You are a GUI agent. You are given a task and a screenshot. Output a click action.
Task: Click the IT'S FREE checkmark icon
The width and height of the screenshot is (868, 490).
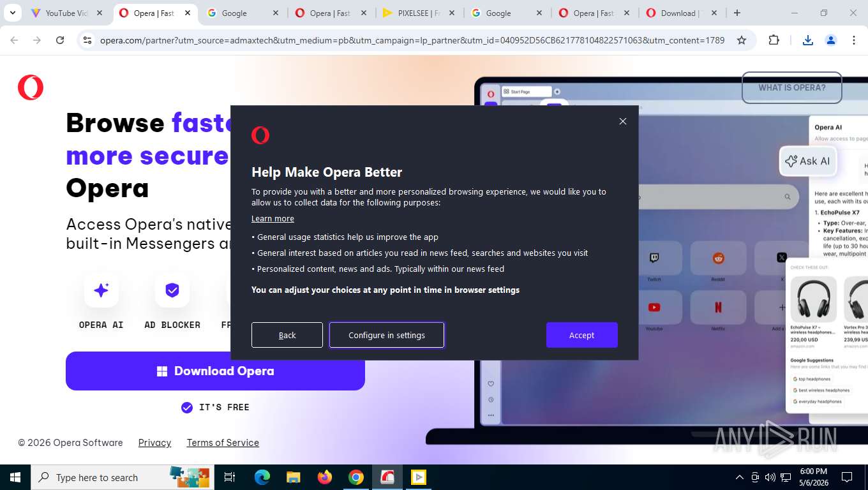pos(187,408)
